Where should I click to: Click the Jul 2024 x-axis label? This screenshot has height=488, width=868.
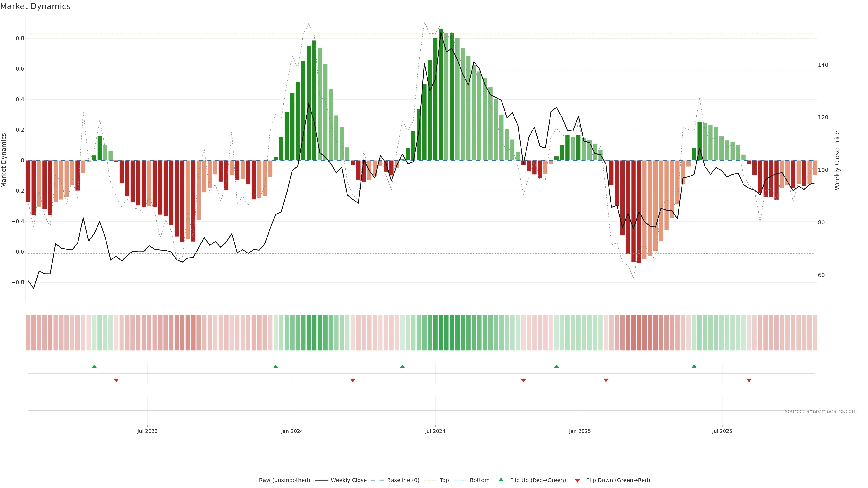click(x=435, y=431)
